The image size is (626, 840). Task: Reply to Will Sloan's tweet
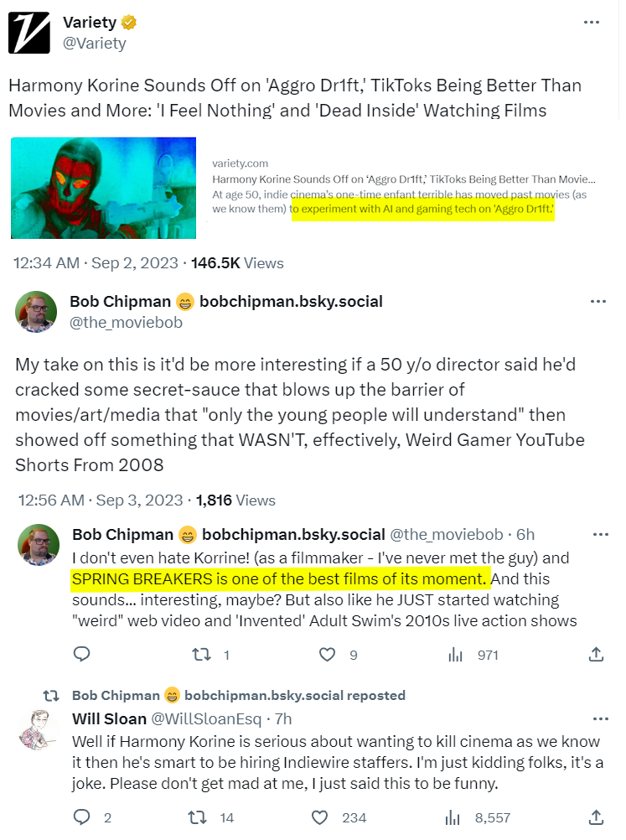81,817
